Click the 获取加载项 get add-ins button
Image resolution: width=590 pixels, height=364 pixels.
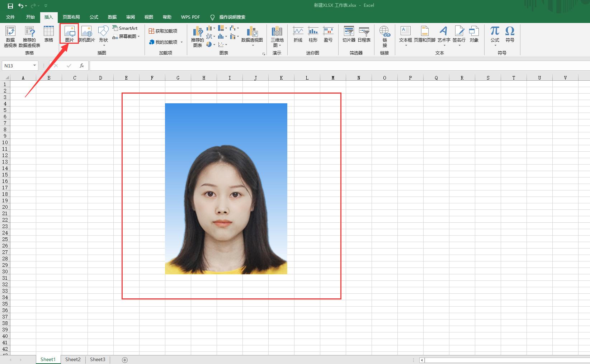(163, 31)
